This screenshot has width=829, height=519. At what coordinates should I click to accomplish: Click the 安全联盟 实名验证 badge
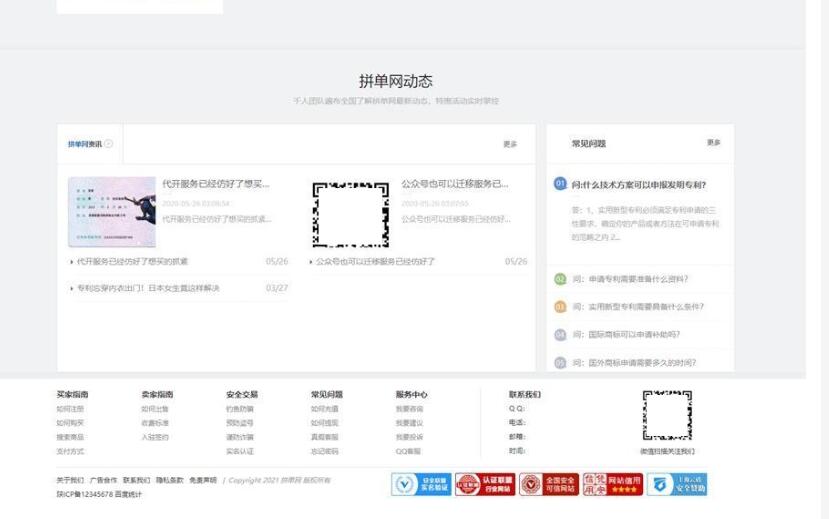(x=420, y=485)
